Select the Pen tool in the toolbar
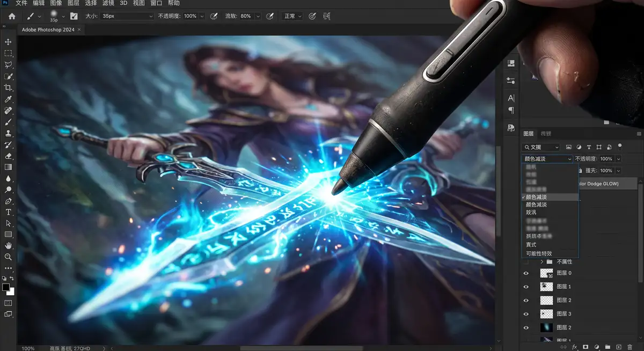Viewport: 644px width, 351px height. 8,201
